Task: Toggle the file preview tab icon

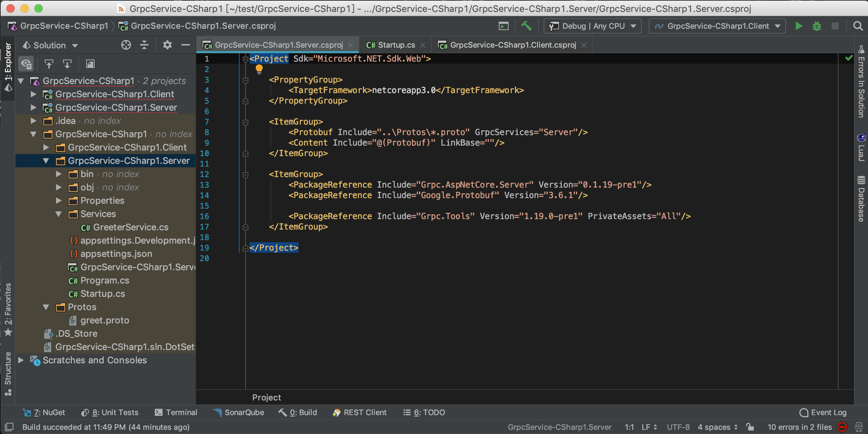Action: 90,64
